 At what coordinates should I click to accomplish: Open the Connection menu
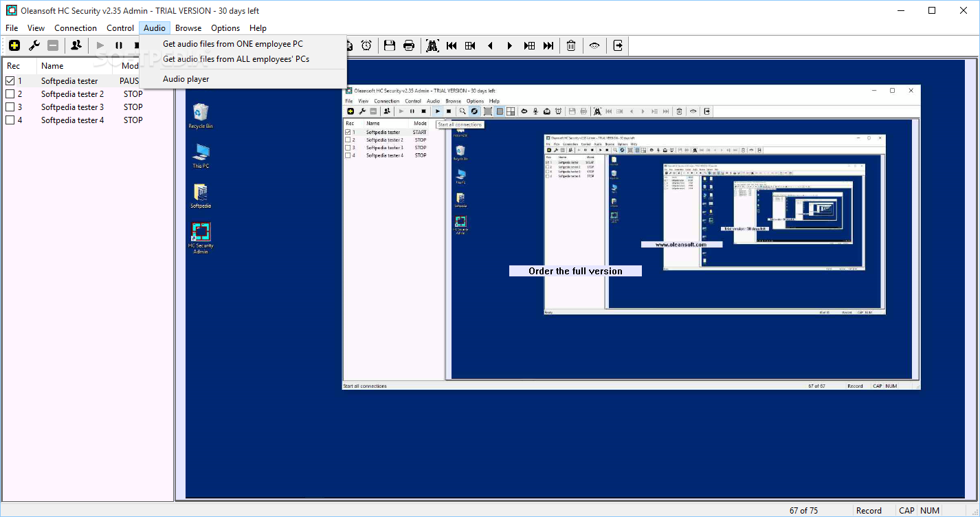(x=76, y=28)
